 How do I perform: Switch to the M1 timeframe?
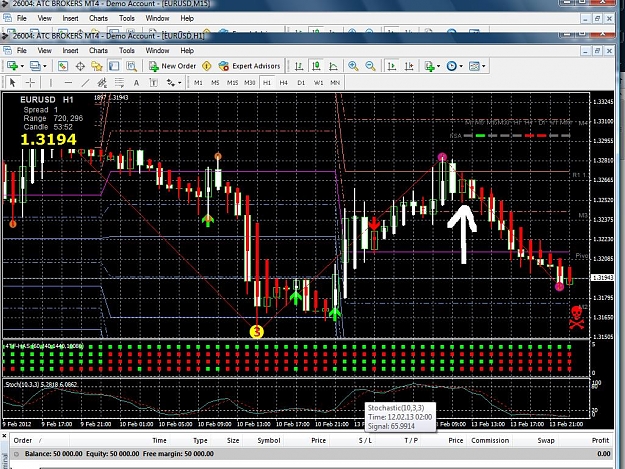point(198,82)
